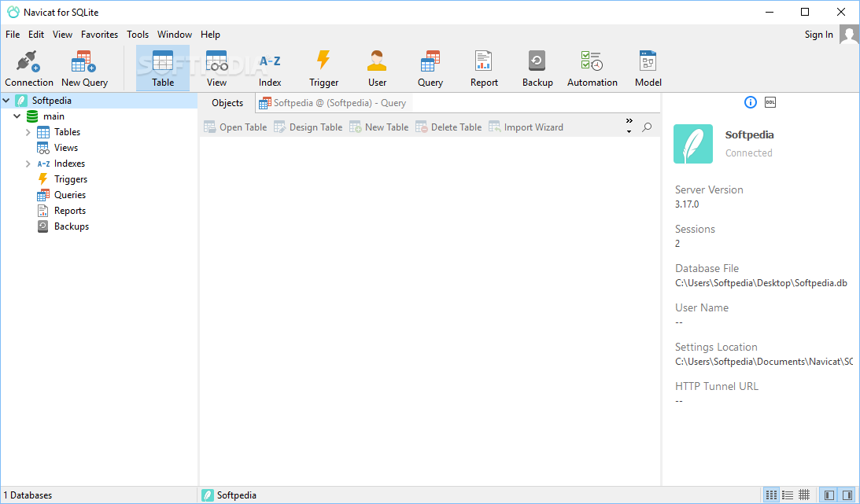Select Views in the tree
This screenshot has width=860, height=504.
66,148
